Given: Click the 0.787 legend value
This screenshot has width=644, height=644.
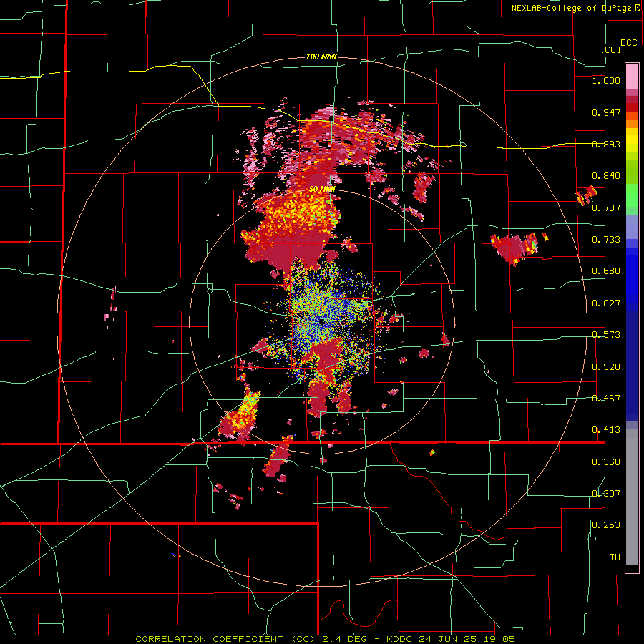Looking at the screenshot, I should pos(606,208).
